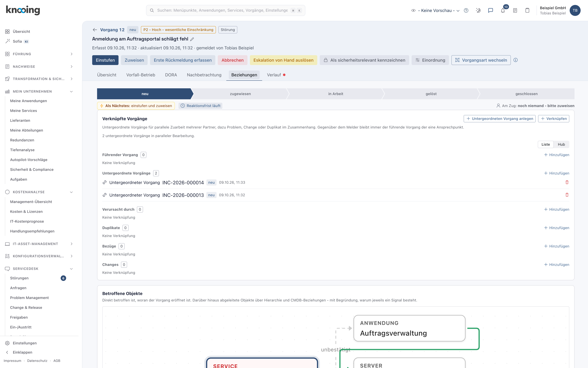Open the Nachbetrachtung tab

pyautogui.click(x=204, y=75)
